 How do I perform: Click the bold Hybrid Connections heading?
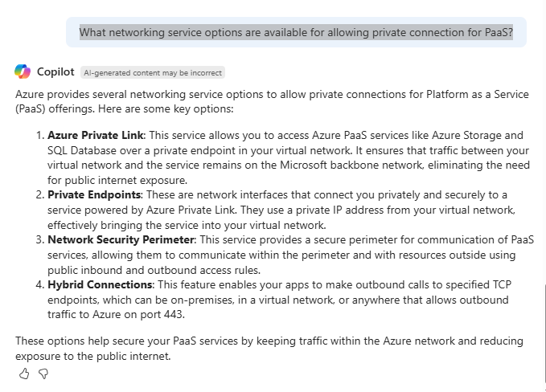point(100,284)
